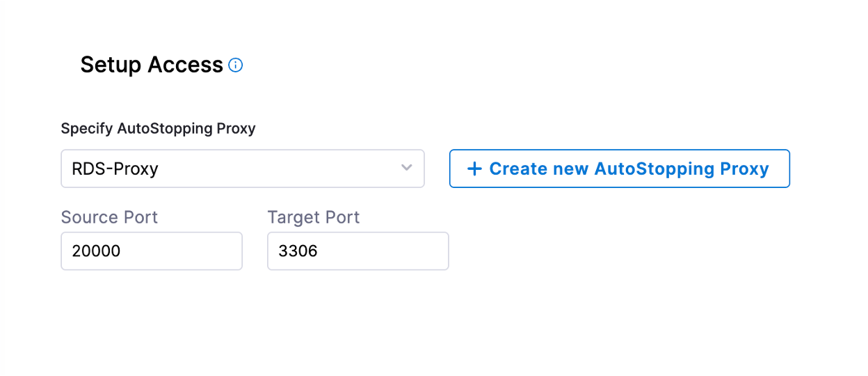868x376 pixels.
Task: Select the RDS-Proxy text in the combo box
Action: 115,169
